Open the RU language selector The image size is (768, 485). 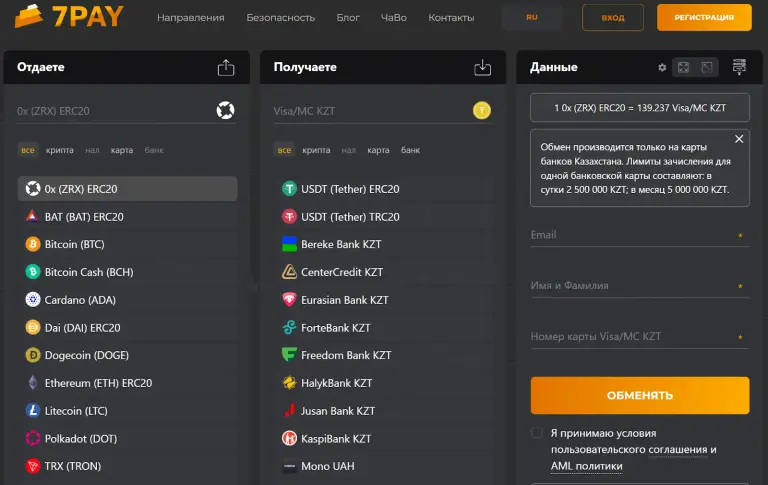coord(532,17)
